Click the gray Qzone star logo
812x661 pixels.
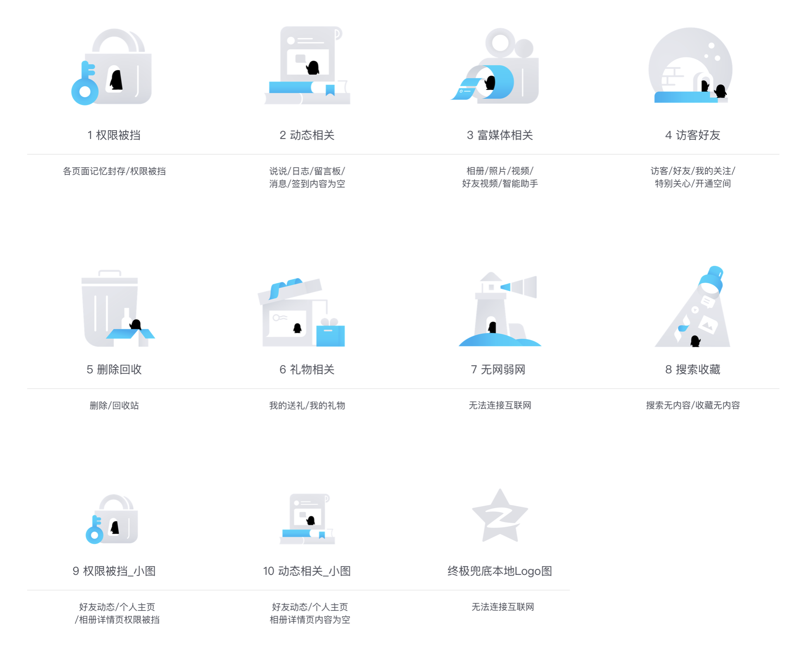click(x=500, y=516)
